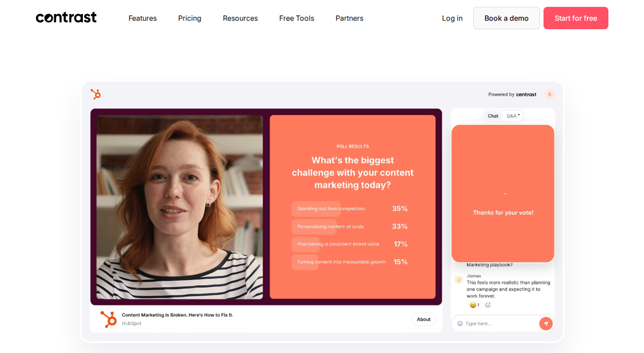Click the contrast logo in the header
The image size is (644, 353).
pyautogui.click(x=66, y=17)
